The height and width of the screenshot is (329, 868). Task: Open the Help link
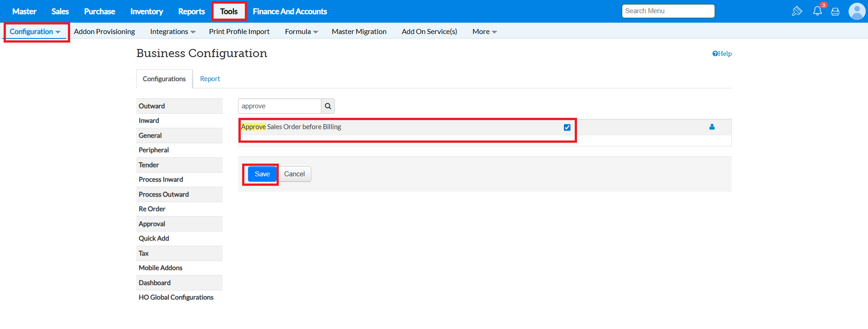tap(722, 53)
